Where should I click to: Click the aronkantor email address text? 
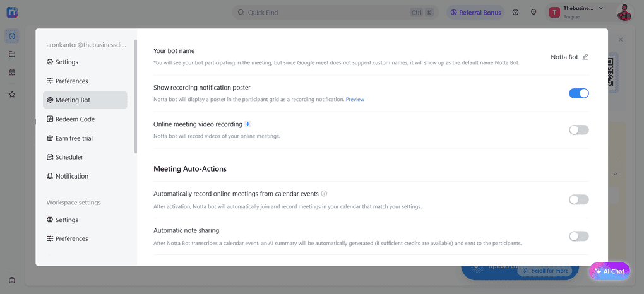point(86,45)
